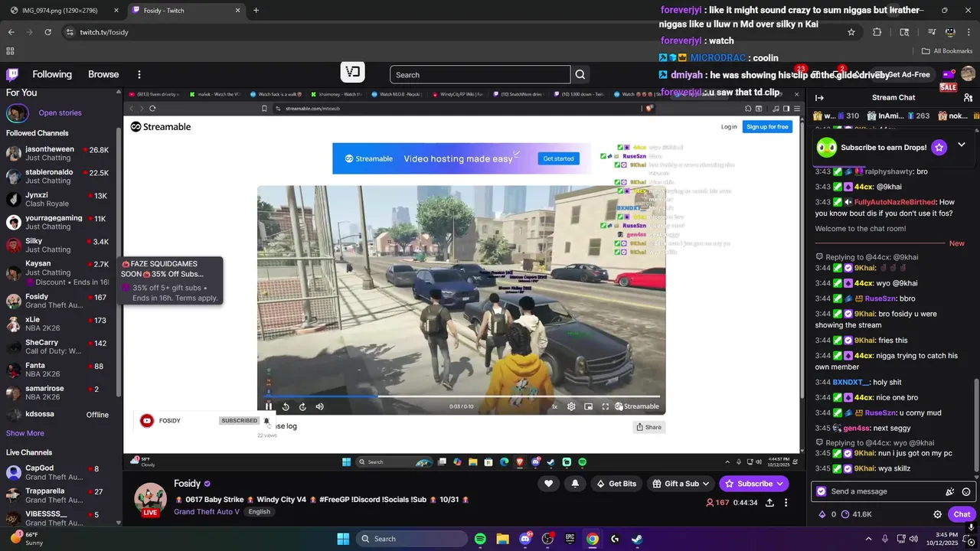
Task: Switch to the Fosidy - Twitch tab
Action: [x=187, y=11]
